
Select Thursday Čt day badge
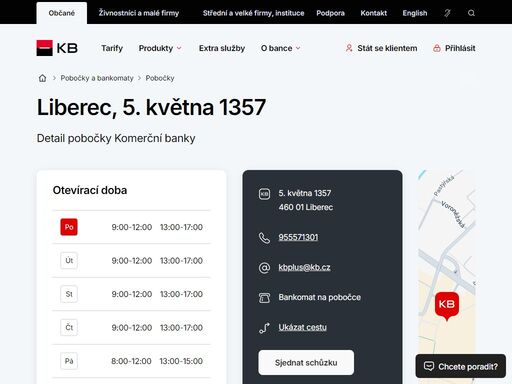point(69,327)
